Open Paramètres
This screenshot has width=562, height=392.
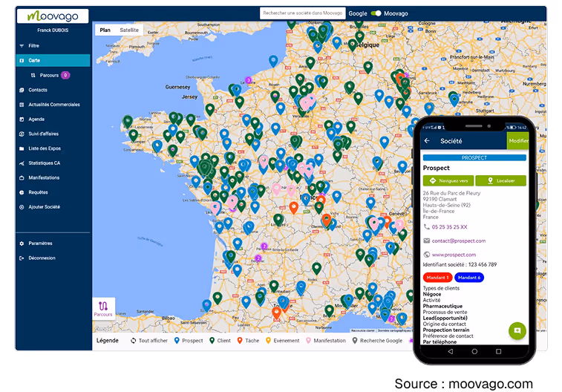[40, 244]
